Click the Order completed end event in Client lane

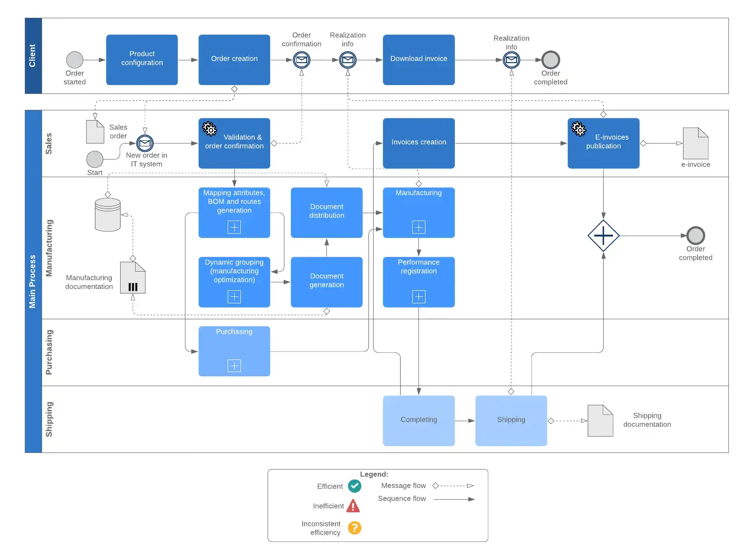tap(550, 60)
